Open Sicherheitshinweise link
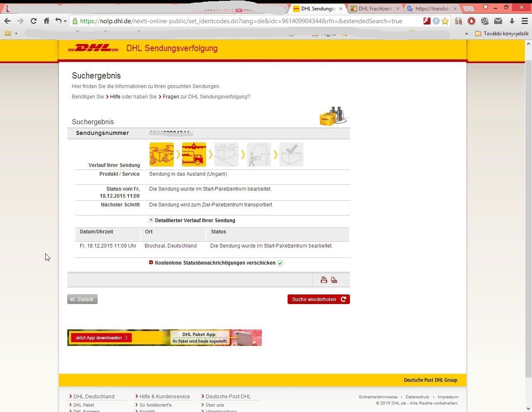This screenshot has width=532, height=412. click(x=378, y=397)
